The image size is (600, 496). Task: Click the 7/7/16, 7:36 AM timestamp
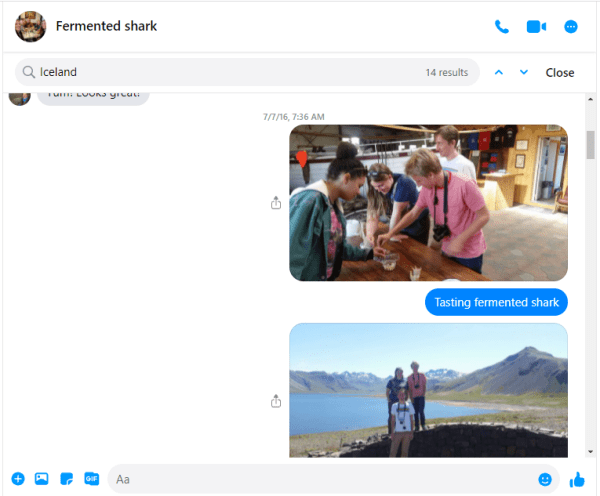click(293, 117)
